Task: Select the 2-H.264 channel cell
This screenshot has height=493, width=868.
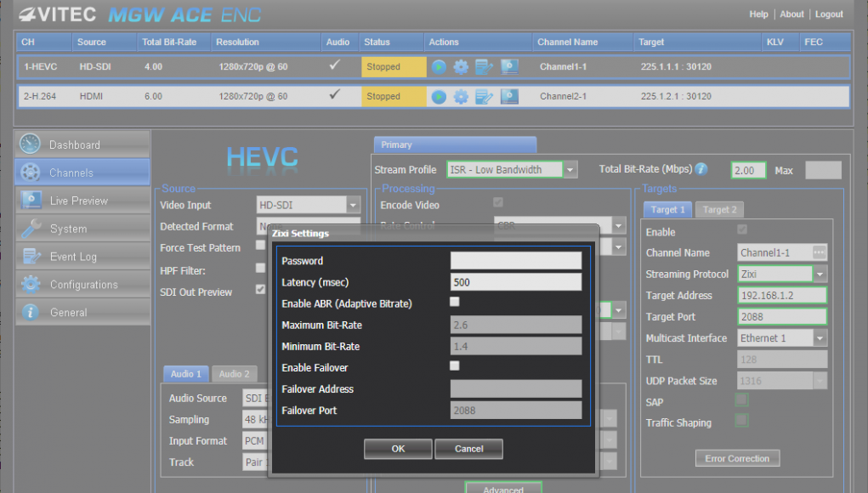Action: pyautogui.click(x=40, y=96)
